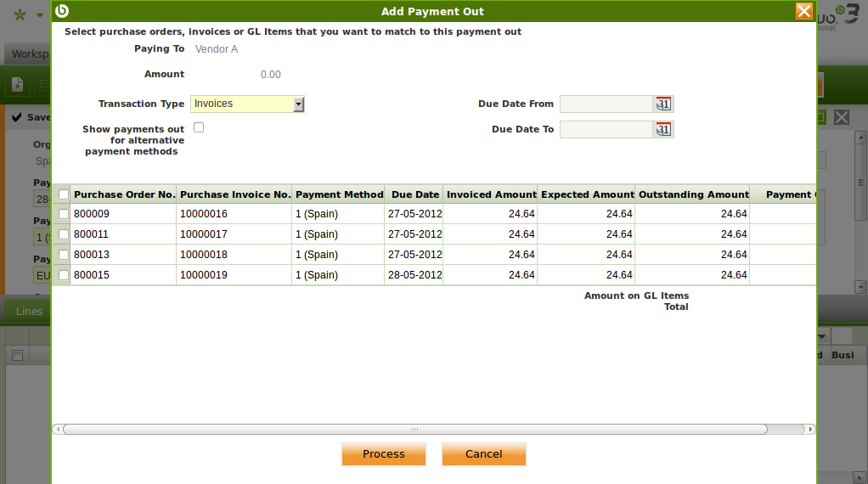Click the horizontal scrollbar right arrow
This screenshot has height=484, width=868.
(810, 430)
